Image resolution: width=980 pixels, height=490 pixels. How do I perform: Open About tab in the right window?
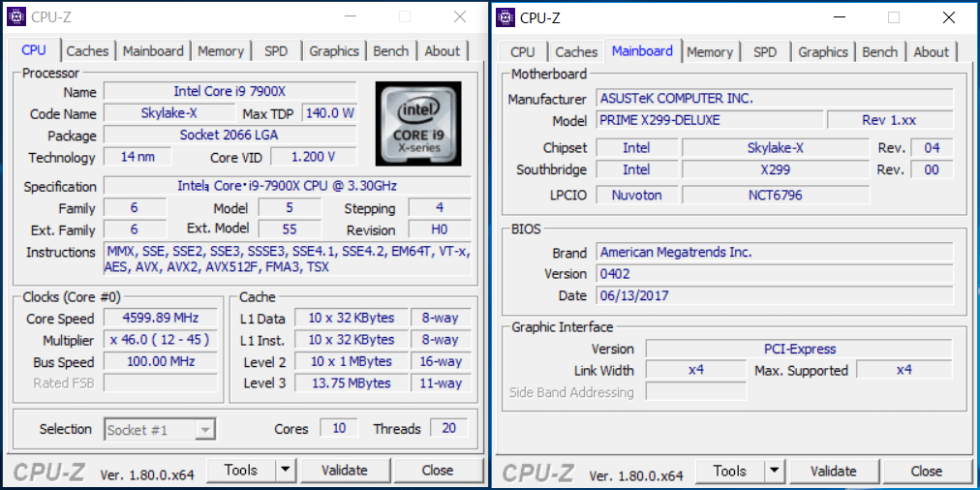click(932, 52)
